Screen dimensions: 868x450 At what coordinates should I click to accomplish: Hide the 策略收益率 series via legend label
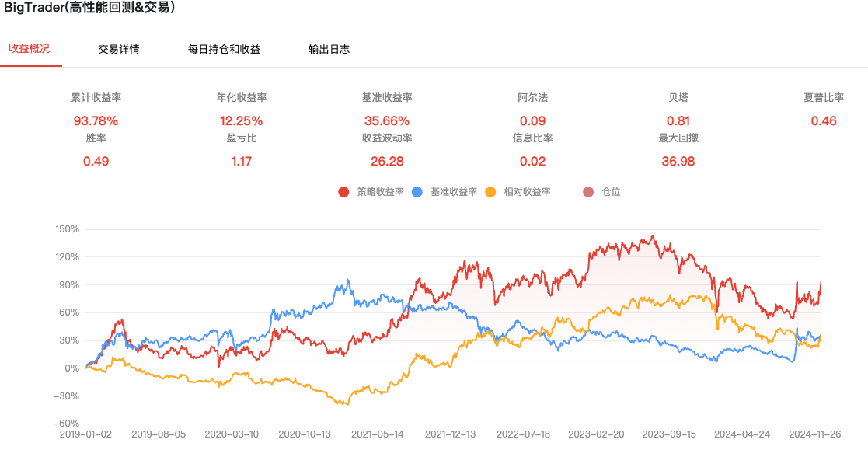(x=380, y=192)
